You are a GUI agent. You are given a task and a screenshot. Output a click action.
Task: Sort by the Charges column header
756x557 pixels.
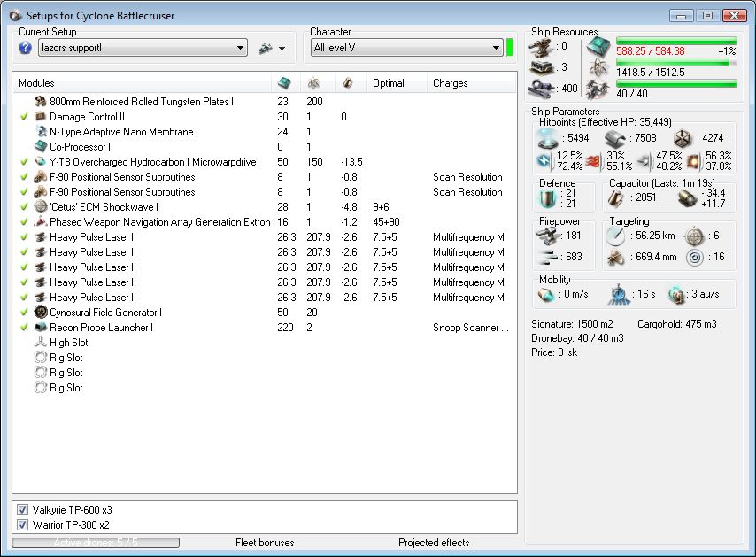(472, 83)
